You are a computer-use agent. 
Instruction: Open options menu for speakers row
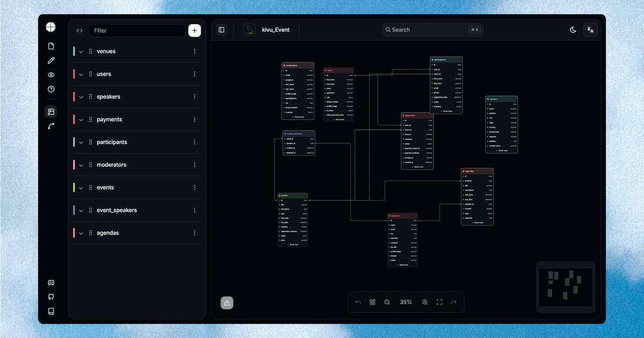click(195, 97)
